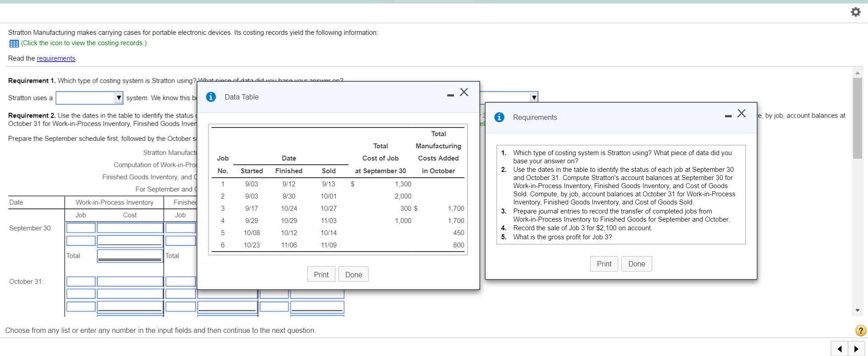Open the requirements link
The image size is (868, 356).
click(x=56, y=58)
